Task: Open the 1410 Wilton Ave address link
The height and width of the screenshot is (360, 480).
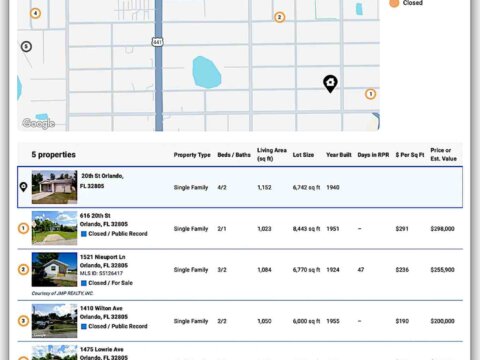Action: [101, 308]
